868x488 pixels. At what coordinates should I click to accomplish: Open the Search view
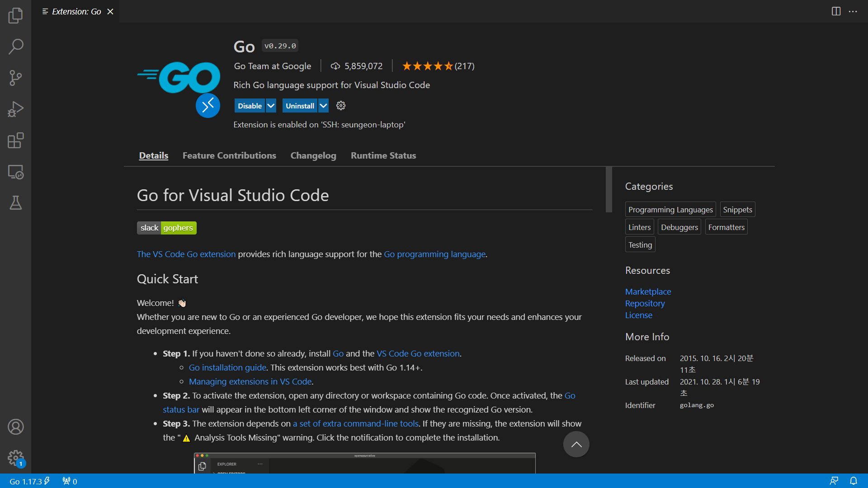coord(15,47)
